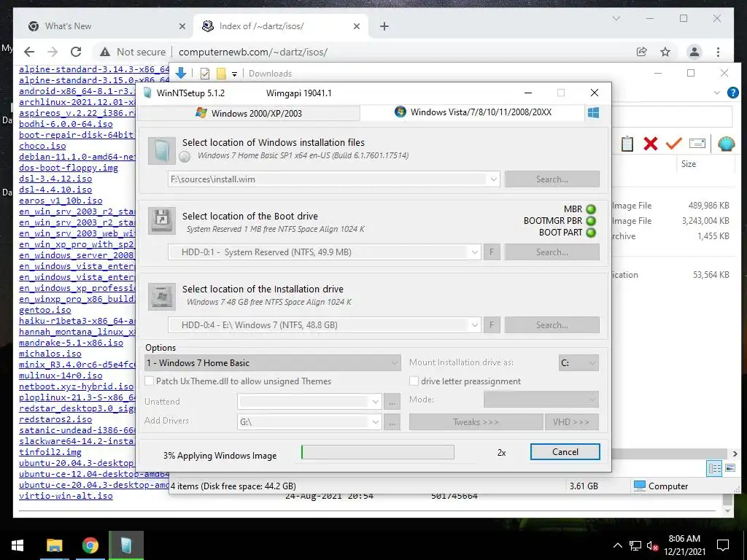Viewport: 747px width, 560px height.
Task: Reload the Chrome page
Action: [76, 52]
